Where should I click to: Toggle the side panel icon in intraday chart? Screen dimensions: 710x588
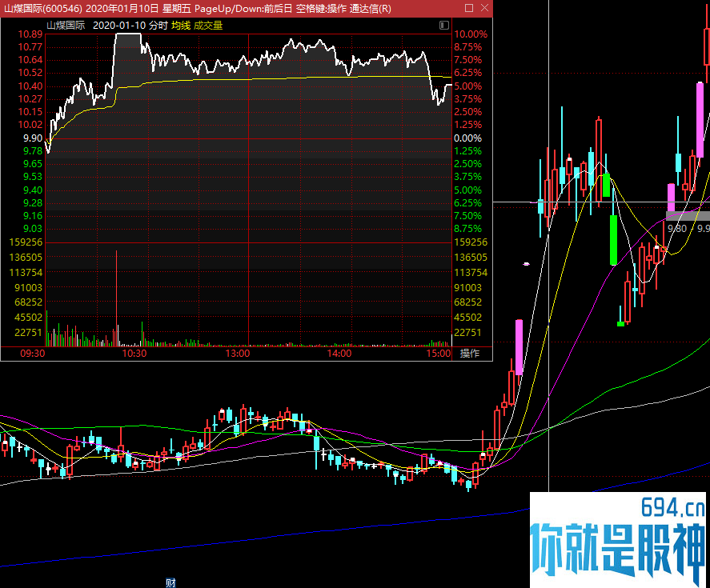tap(443, 26)
